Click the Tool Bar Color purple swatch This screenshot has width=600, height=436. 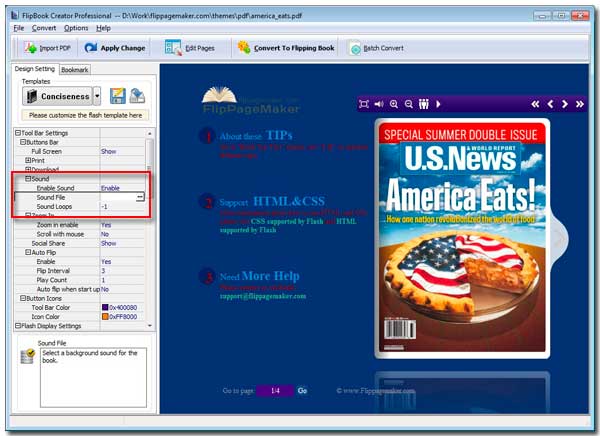pos(105,307)
